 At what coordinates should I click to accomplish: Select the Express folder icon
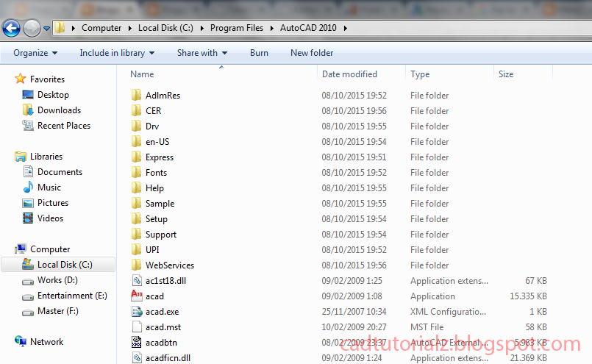point(136,157)
